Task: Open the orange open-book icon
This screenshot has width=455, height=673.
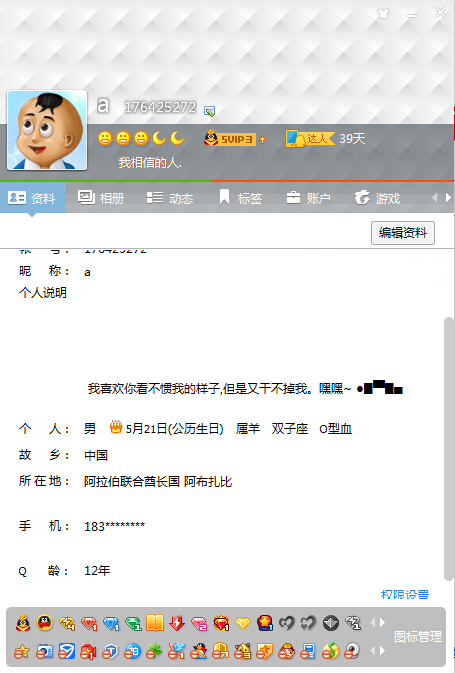Action: 155,623
